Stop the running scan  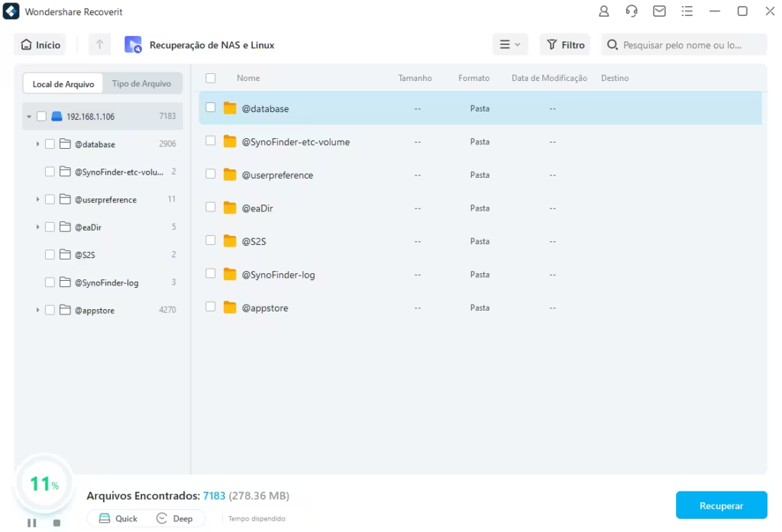(57, 523)
